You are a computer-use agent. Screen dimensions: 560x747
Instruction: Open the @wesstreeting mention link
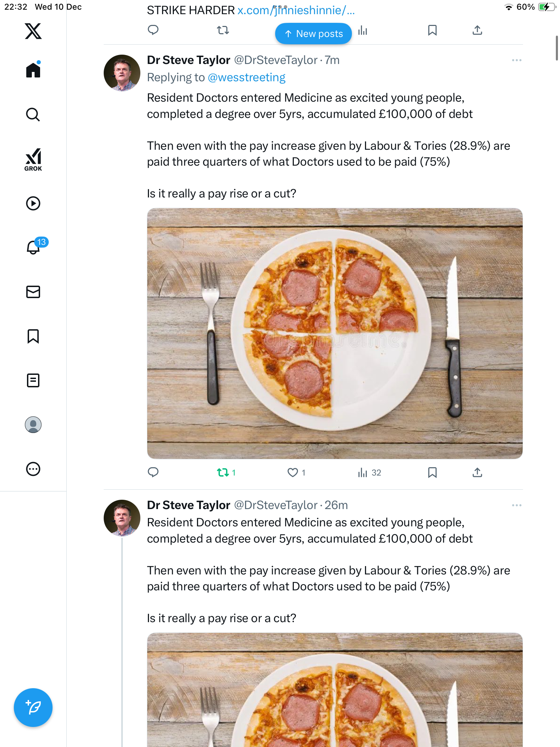click(246, 77)
